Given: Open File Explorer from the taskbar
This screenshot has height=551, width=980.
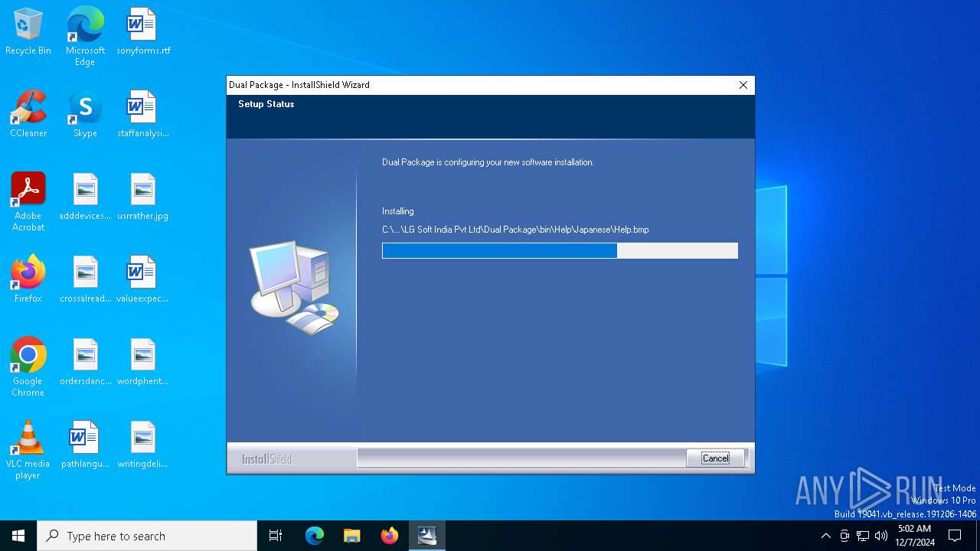Looking at the screenshot, I should click(x=352, y=536).
